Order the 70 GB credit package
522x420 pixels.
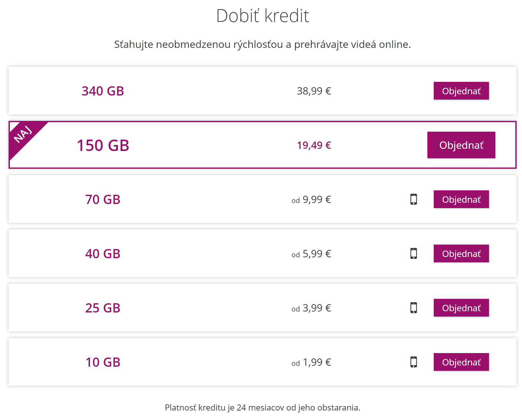461,200
